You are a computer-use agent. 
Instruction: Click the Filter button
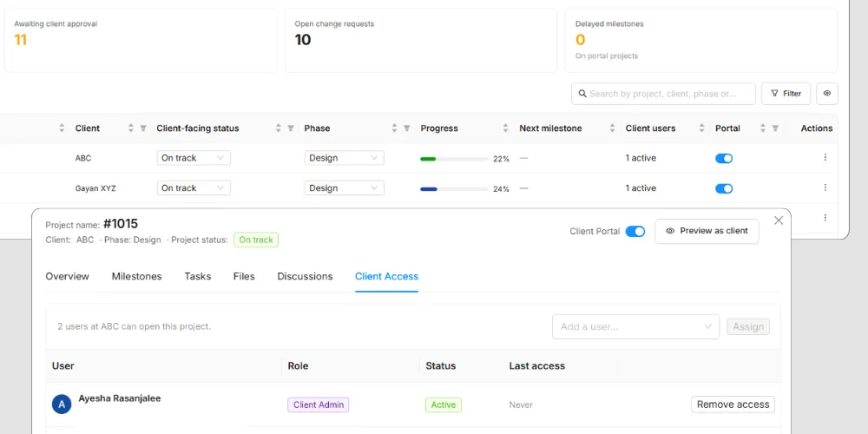[786, 94]
